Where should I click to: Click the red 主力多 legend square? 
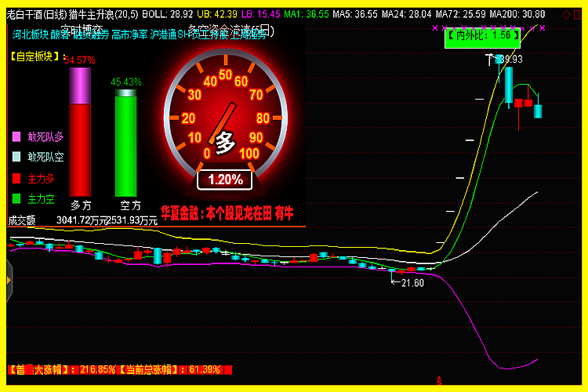(16, 178)
